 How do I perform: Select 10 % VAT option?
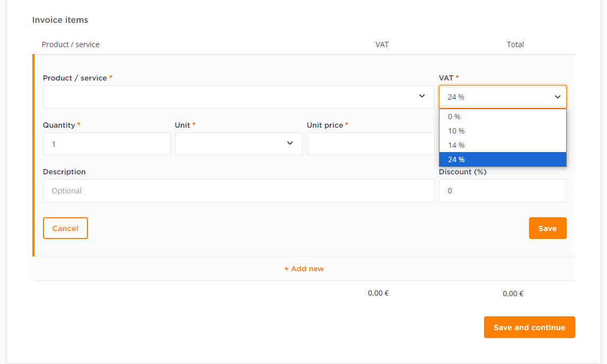pos(503,131)
